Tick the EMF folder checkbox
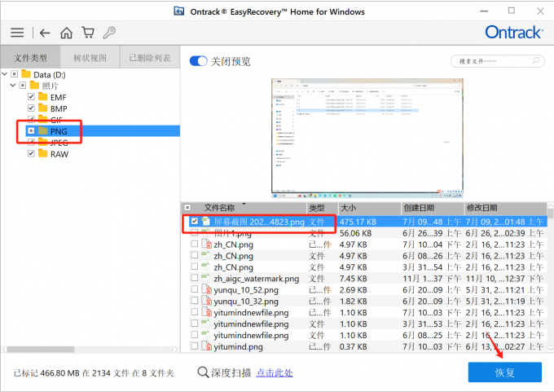The height and width of the screenshot is (392, 554). pyautogui.click(x=31, y=96)
